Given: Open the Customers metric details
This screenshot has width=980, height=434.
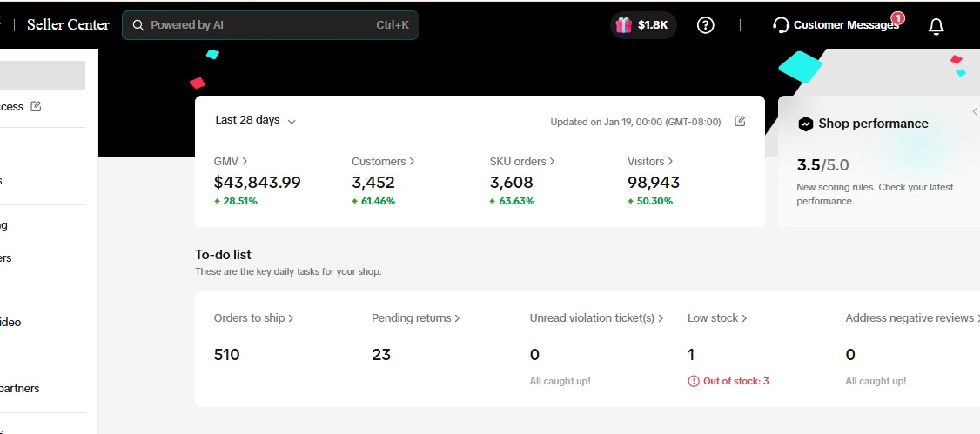Looking at the screenshot, I should [x=382, y=161].
